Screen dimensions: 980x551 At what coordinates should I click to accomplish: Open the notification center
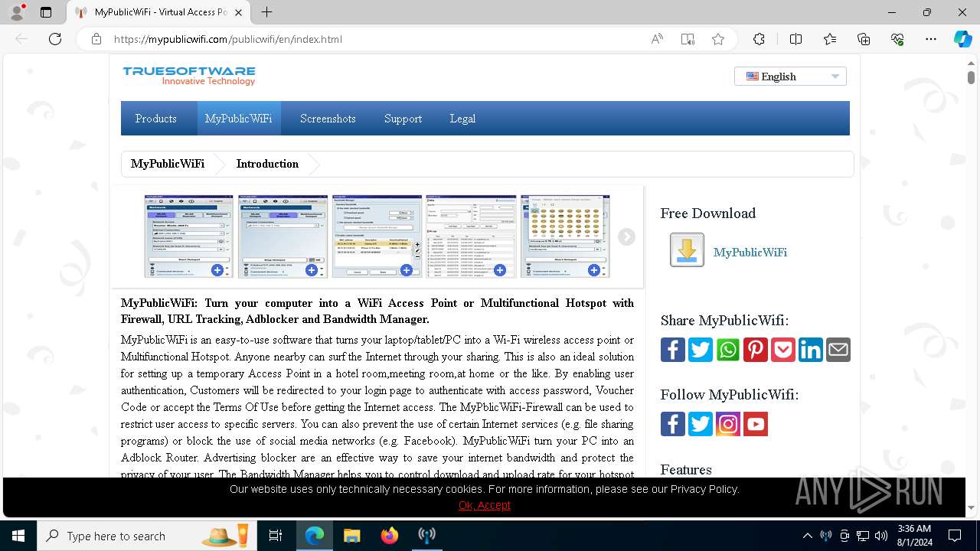tap(955, 536)
